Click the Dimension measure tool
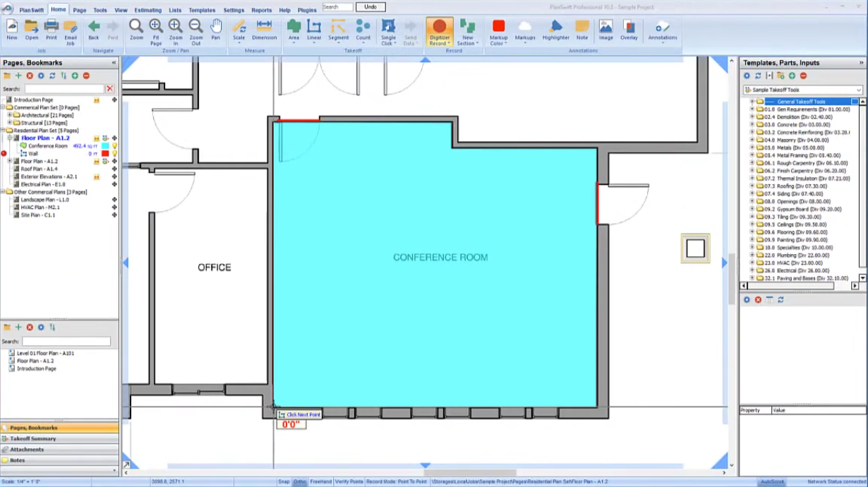 coord(264,30)
